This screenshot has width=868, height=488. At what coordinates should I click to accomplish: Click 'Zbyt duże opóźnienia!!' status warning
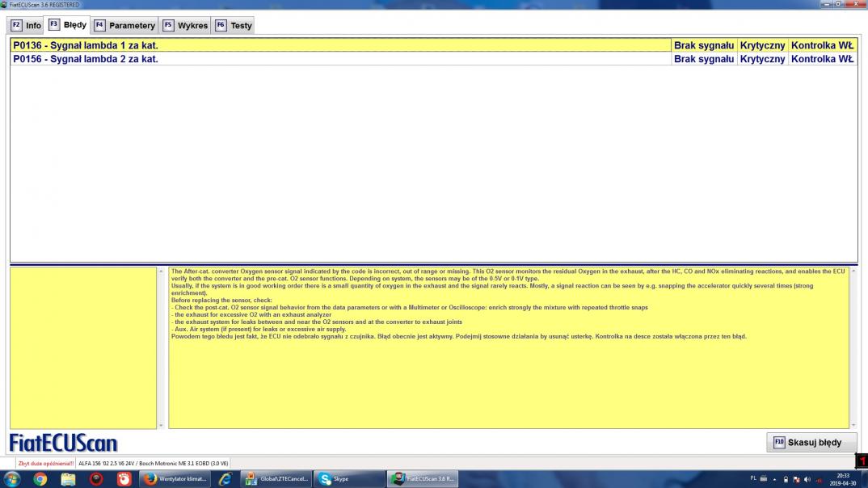(x=46, y=464)
